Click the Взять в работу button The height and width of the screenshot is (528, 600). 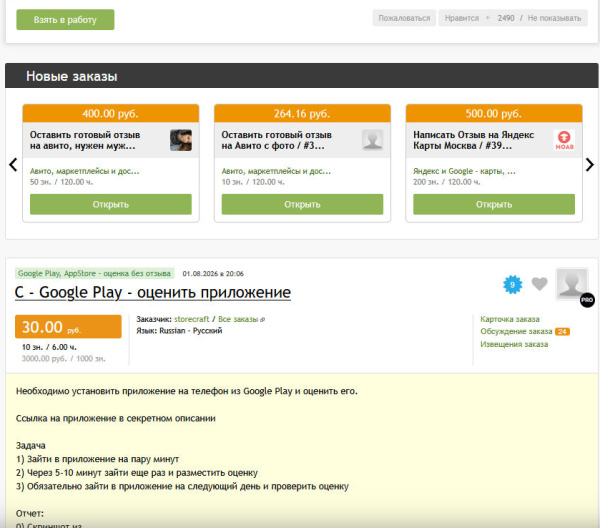65,20
